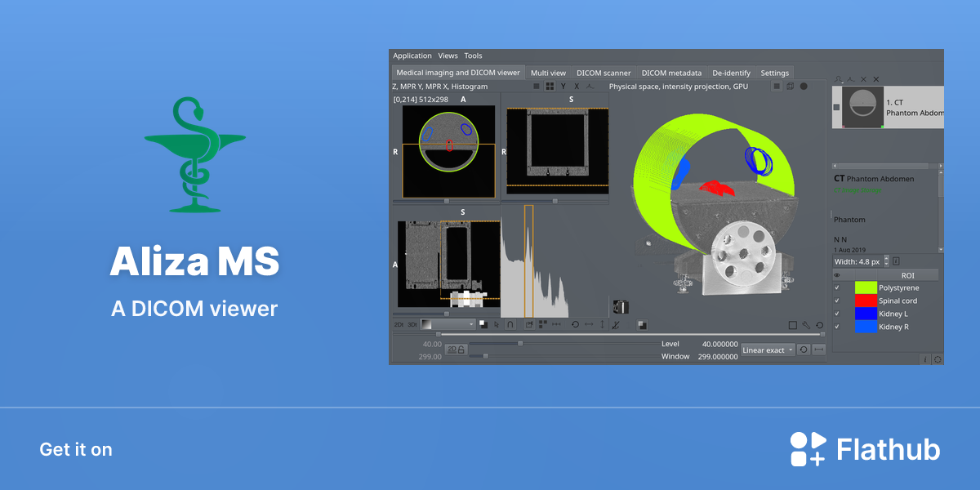Click the four-pane grid layout icon
The image size is (980, 490).
tap(550, 86)
